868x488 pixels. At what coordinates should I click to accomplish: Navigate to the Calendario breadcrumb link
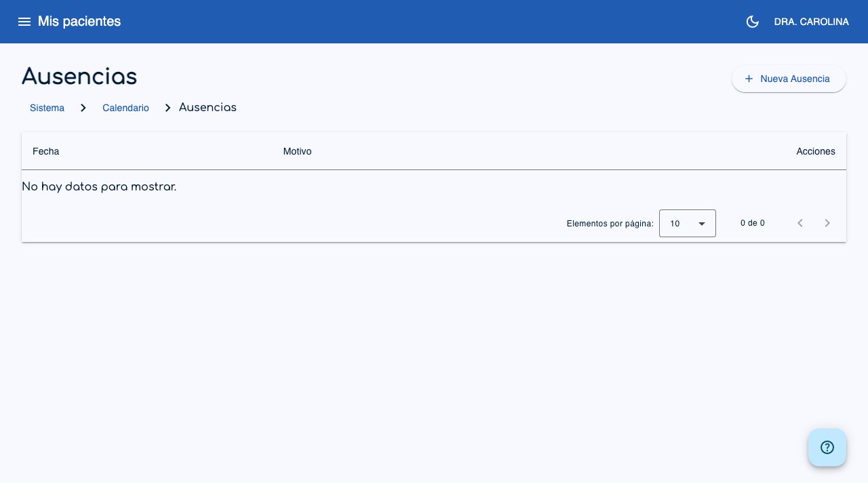[125, 108]
